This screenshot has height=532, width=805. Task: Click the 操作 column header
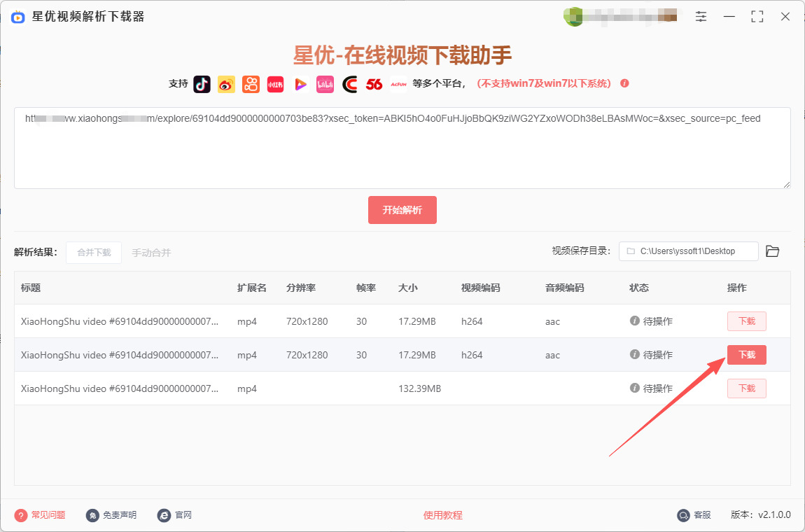click(x=736, y=288)
